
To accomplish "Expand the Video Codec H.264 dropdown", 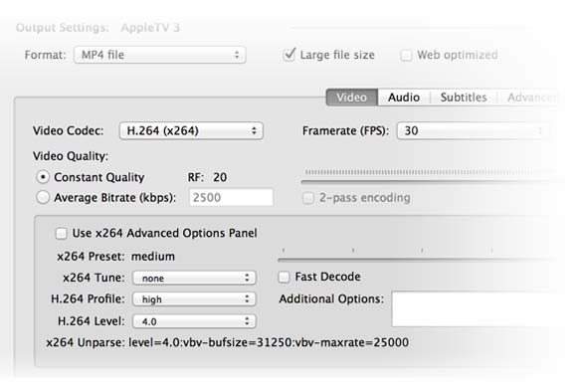I will pos(191,130).
